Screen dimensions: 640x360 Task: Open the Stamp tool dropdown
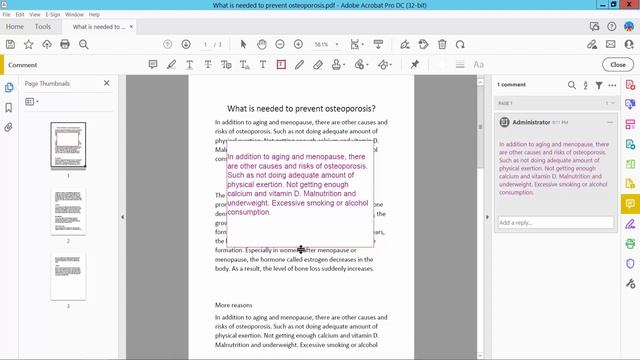pos(344,65)
